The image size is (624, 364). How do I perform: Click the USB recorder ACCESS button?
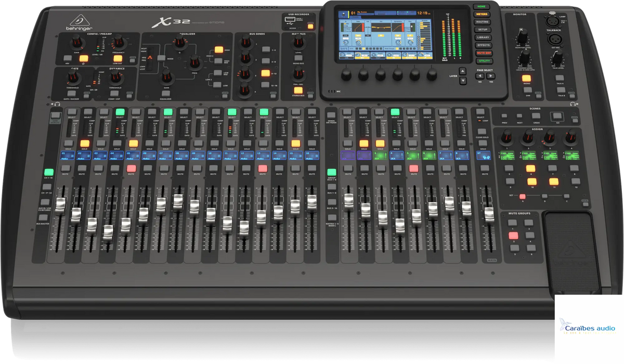coord(310,26)
